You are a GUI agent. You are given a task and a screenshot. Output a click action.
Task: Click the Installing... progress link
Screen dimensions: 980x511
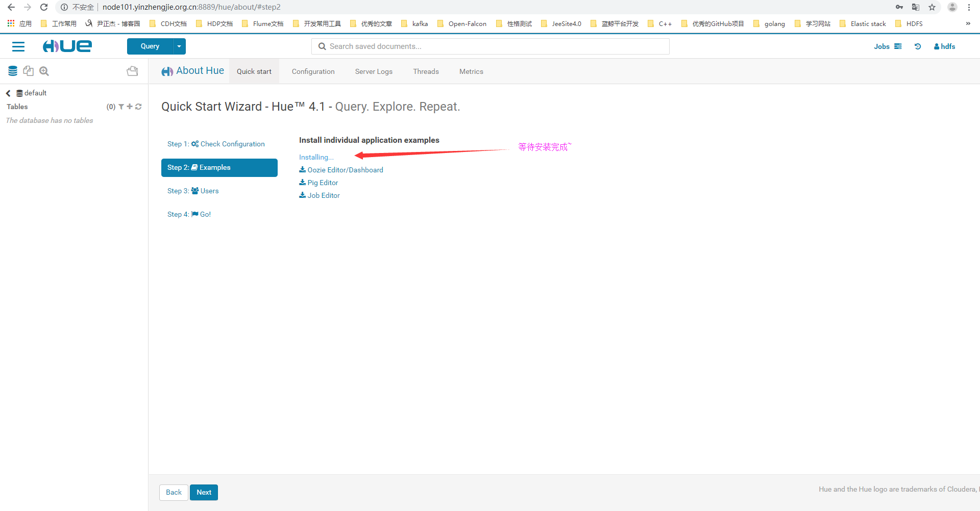click(315, 157)
